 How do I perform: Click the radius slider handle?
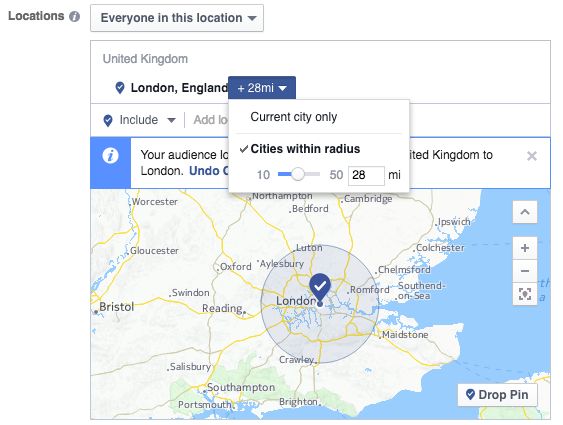[297, 174]
